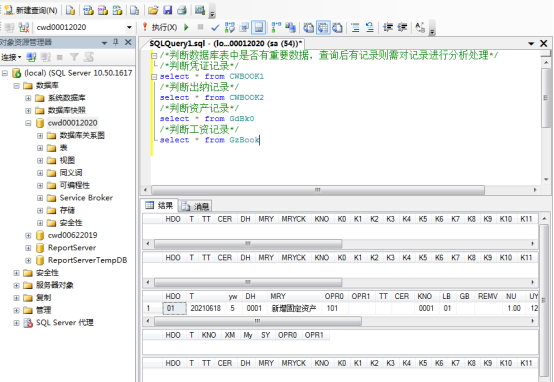Screen dimensions: 554x382
Task: Collapse the cwd00012020 database node
Action: (28, 123)
